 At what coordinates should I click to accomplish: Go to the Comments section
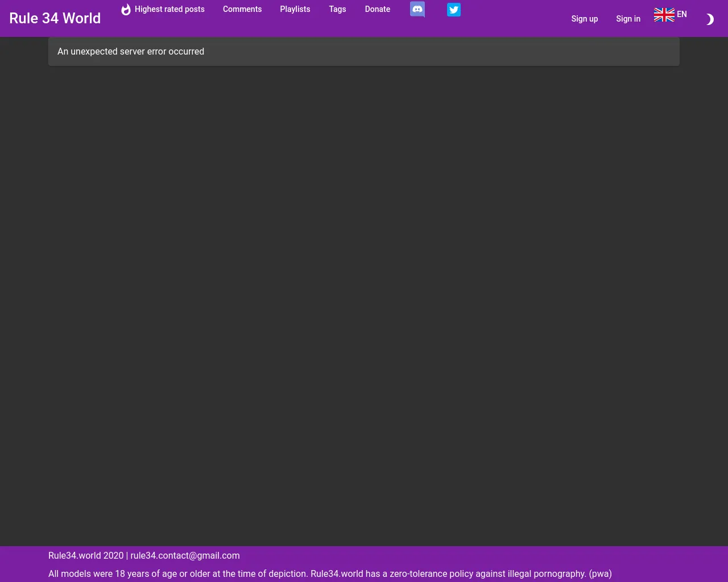click(x=242, y=9)
